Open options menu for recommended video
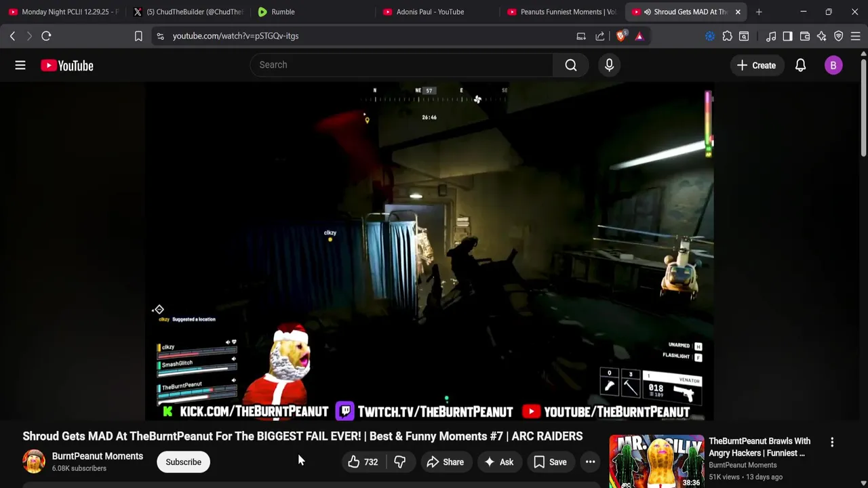 [832, 442]
